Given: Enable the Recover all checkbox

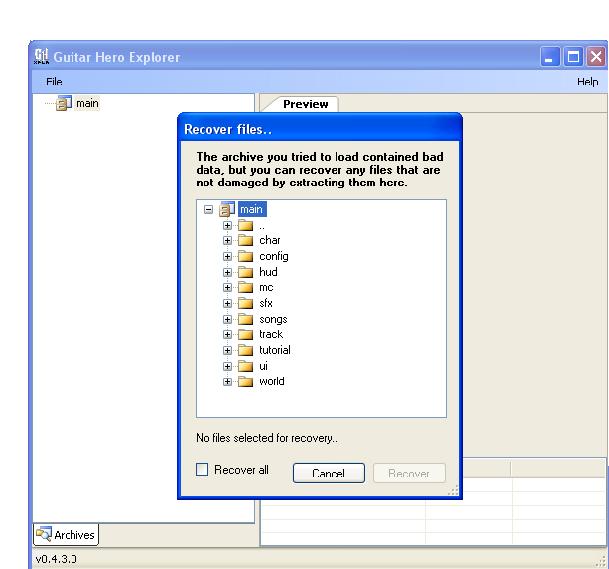Looking at the screenshot, I should coord(202,469).
